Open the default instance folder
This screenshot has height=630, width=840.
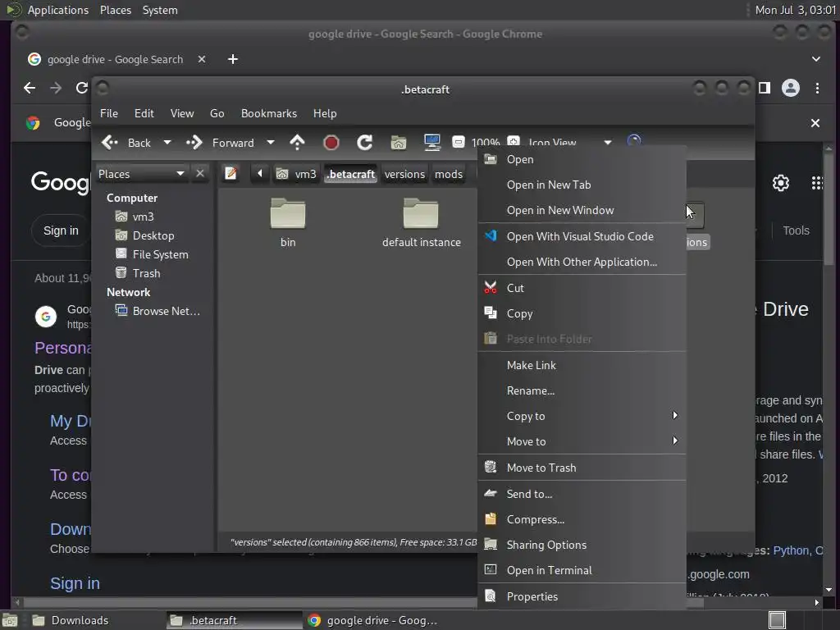(x=421, y=214)
